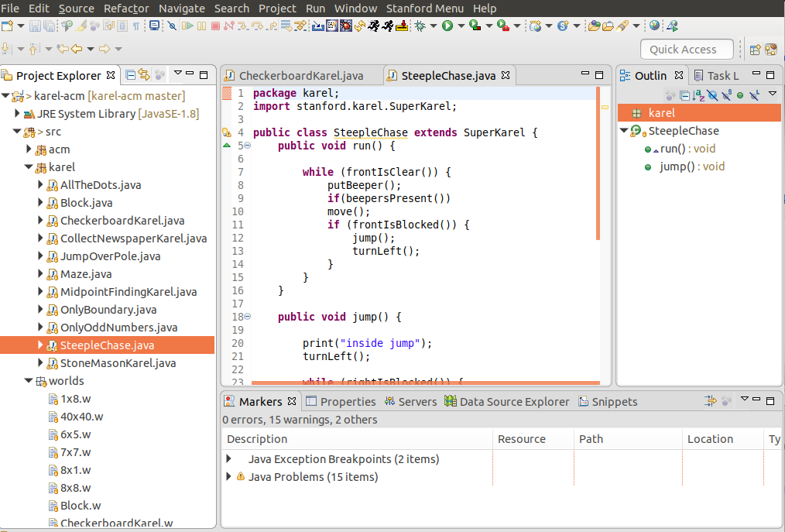785x532 pixels.
Task: Toggle Hide Fields in Outline toolbar
Action: pyautogui.click(x=712, y=94)
